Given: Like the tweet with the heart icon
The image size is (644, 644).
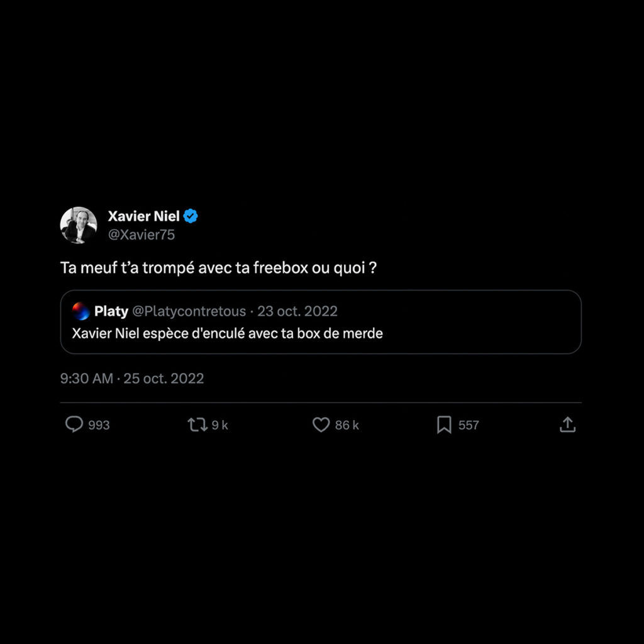Looking at the screenshot, I should pos(321,425).
